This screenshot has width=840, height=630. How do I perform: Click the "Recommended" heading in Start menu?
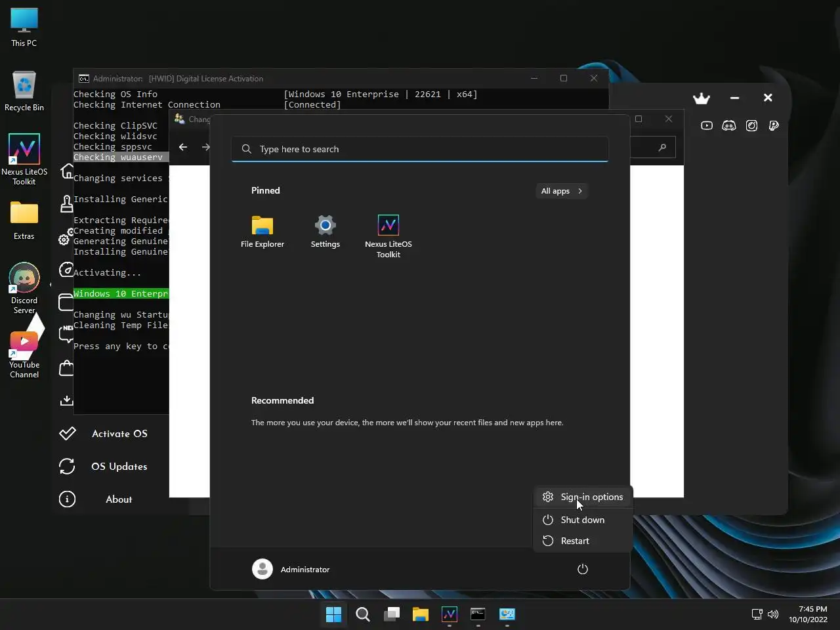[x=282, y=400]
